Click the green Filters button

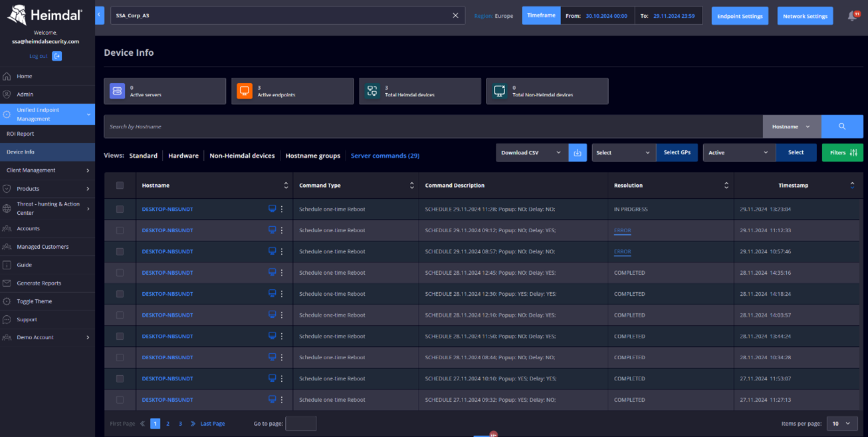click(x=843, y=152)
